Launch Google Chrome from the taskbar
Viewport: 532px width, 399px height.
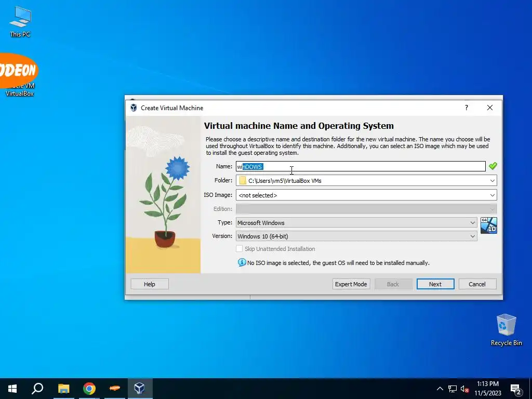point(89,388)
